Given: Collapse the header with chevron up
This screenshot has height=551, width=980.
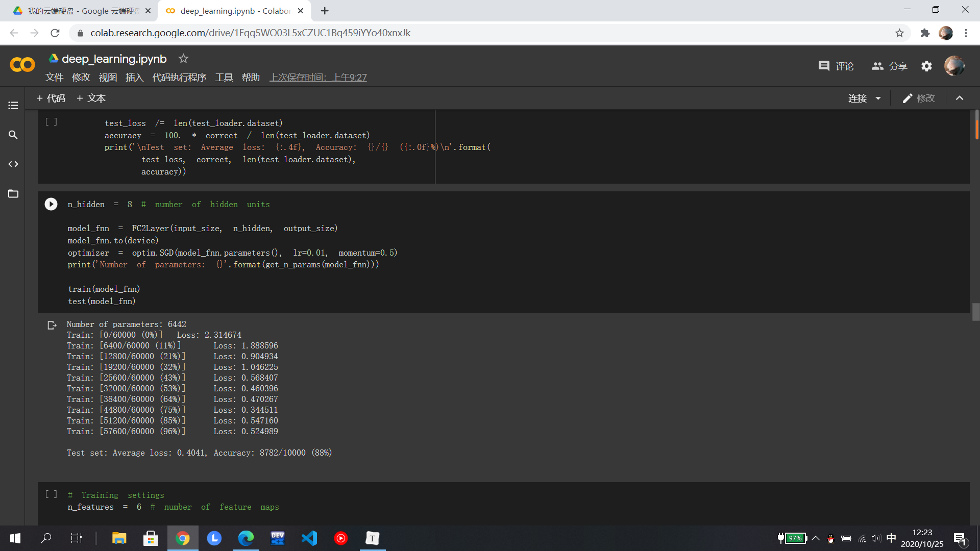Looking at the screenshot, I should coord(960,98).
